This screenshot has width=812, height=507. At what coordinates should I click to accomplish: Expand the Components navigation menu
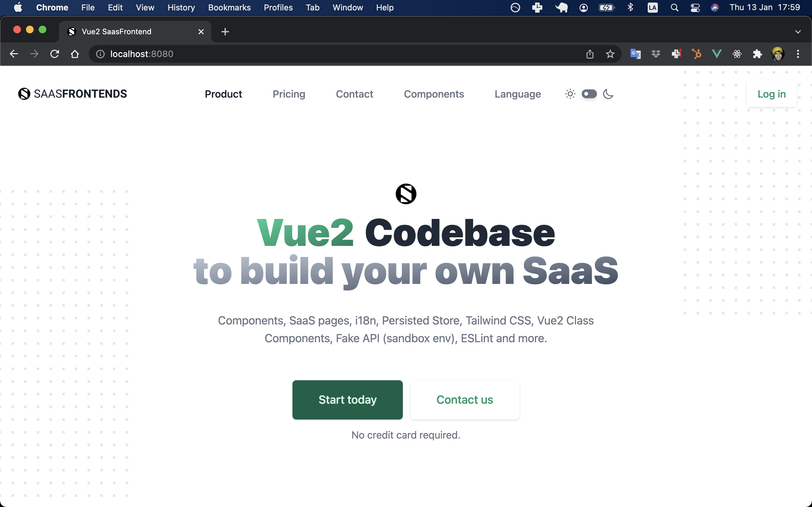434,93
